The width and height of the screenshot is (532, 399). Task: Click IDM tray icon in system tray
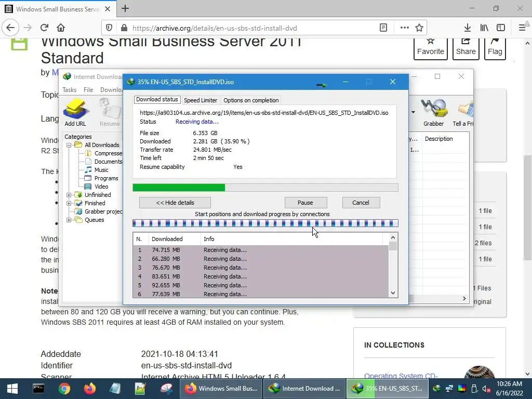(436, 389)
